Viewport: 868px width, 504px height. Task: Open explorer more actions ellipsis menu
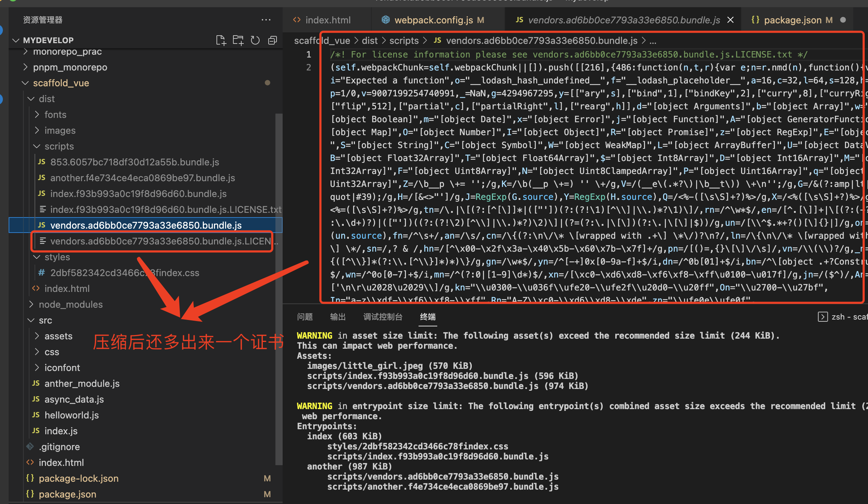click(266, 20)
